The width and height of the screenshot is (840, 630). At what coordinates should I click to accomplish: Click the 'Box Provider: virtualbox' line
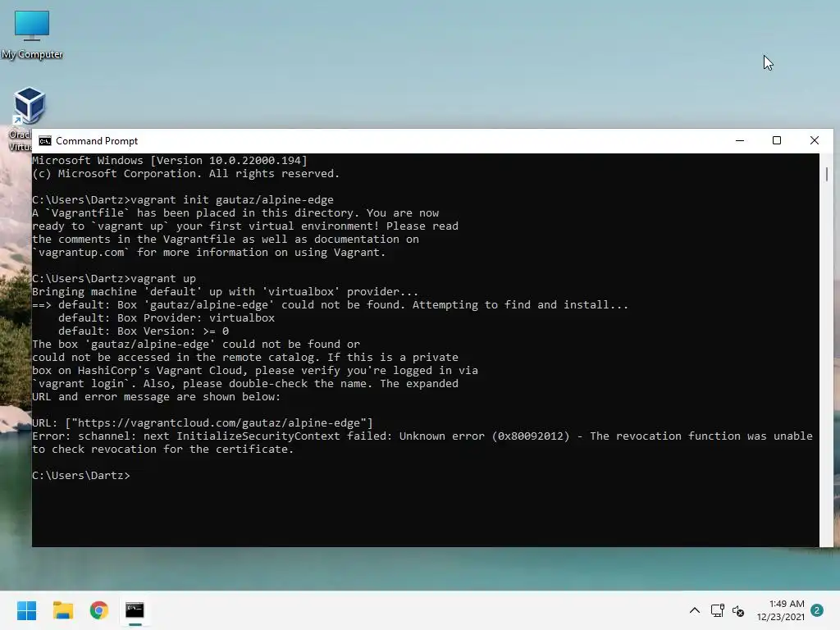coord(167,318)
